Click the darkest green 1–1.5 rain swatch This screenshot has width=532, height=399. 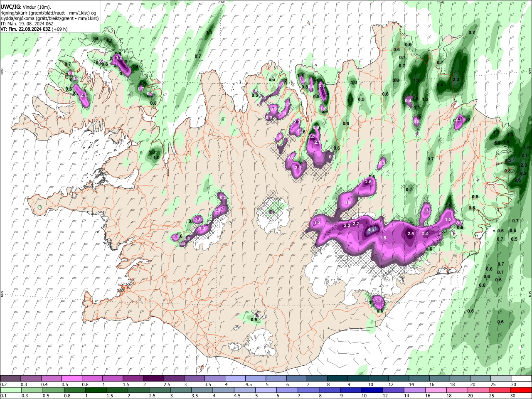pyautogui.click(x=96, y=390)
